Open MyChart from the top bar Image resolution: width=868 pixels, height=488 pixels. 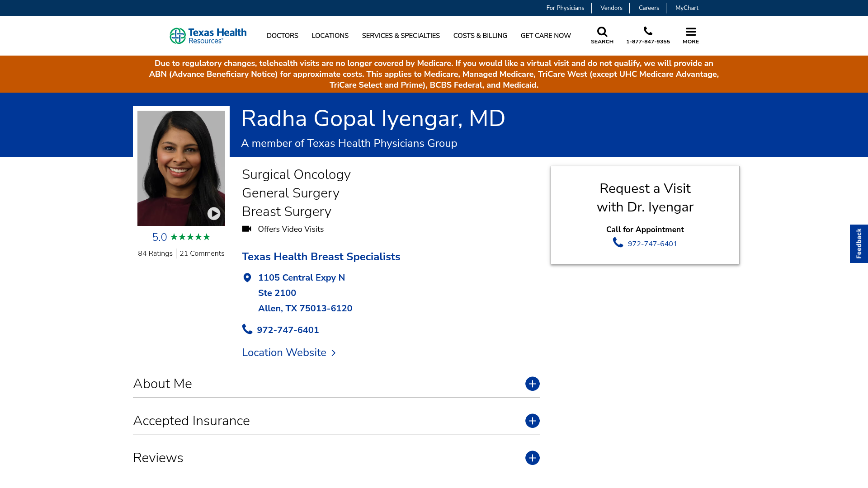(x=687, y=8)
